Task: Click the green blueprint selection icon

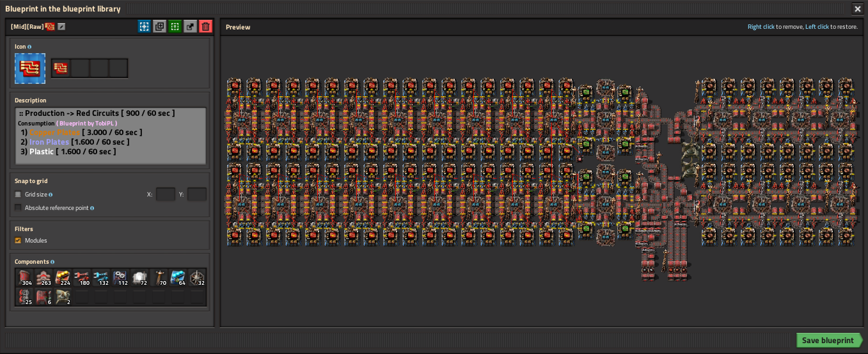Action: (x=175, y=26)
